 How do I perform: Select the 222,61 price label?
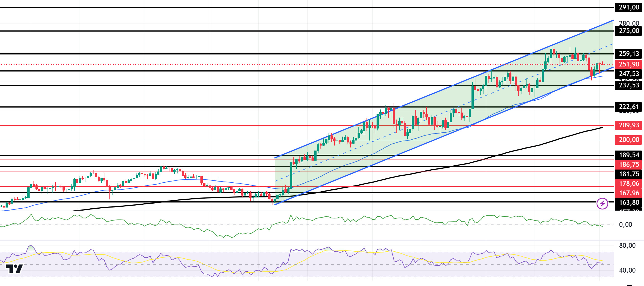point(628,107)
